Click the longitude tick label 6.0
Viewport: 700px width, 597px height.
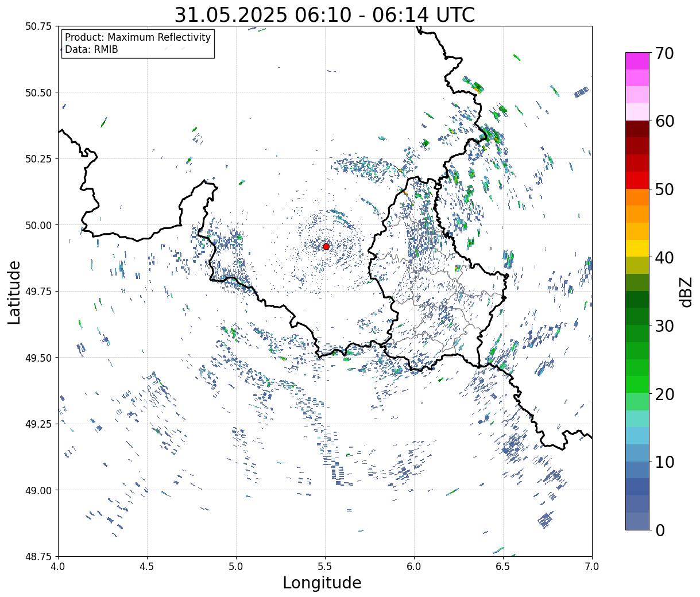(414, 567)
